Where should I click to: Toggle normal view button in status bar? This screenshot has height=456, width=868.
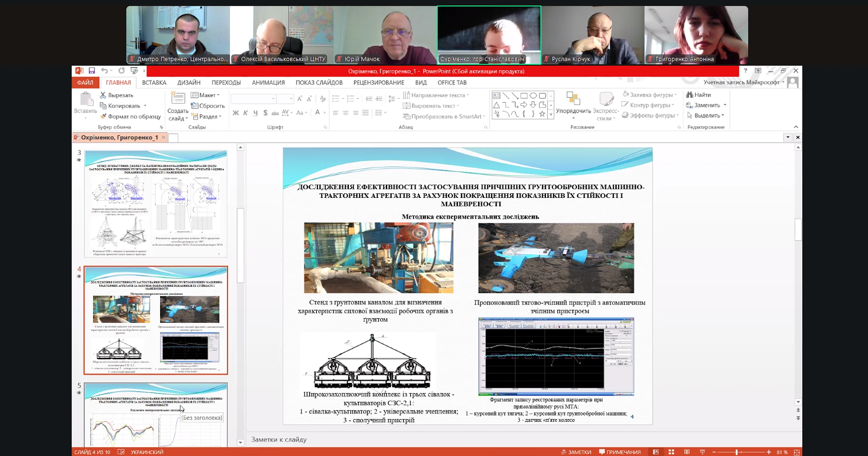655,452
